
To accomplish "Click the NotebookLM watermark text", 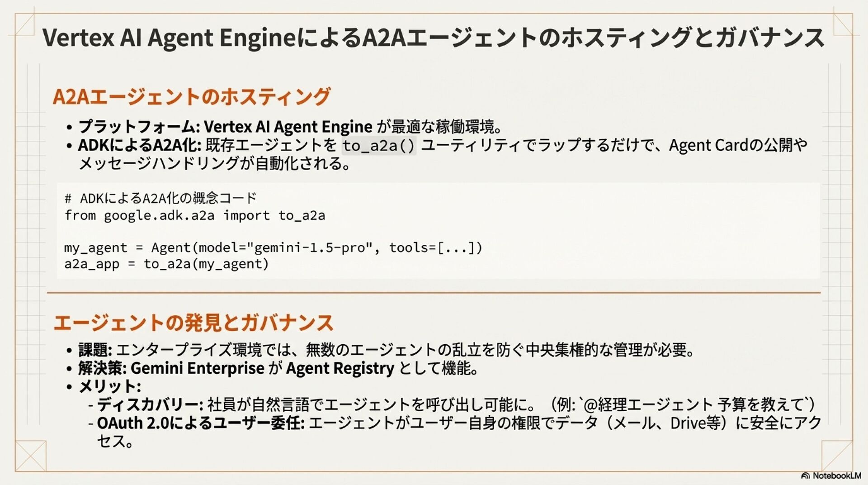I will click(836, 476).
